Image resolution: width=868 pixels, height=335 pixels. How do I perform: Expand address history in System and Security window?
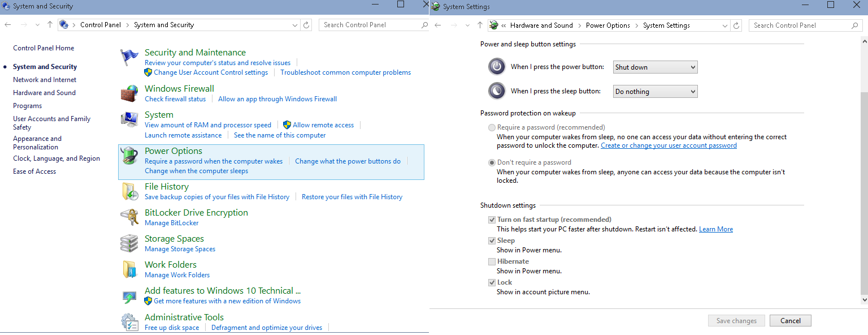tap(295, 25)
